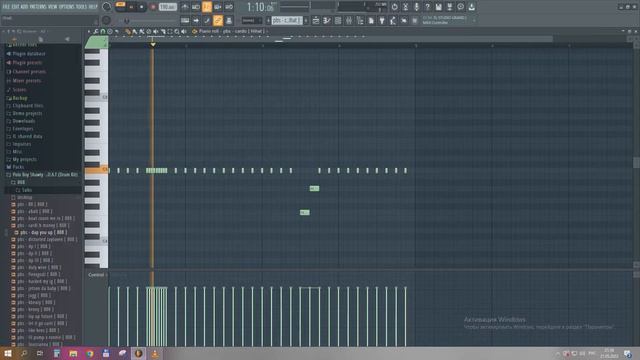This screenshot has height=360, width=640.
Task: Pick the Zoom magnifier tool in piano roll
Action: coord(177,31)
